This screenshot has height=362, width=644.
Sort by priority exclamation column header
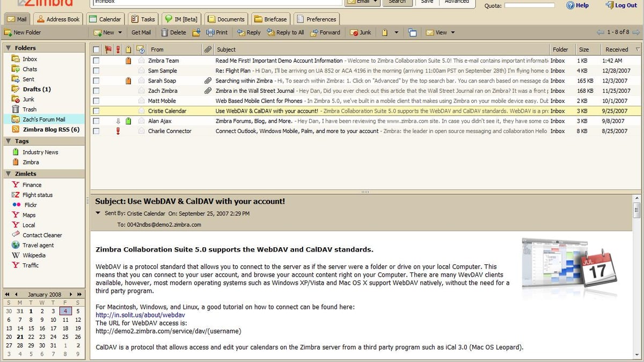click(118, 49)
